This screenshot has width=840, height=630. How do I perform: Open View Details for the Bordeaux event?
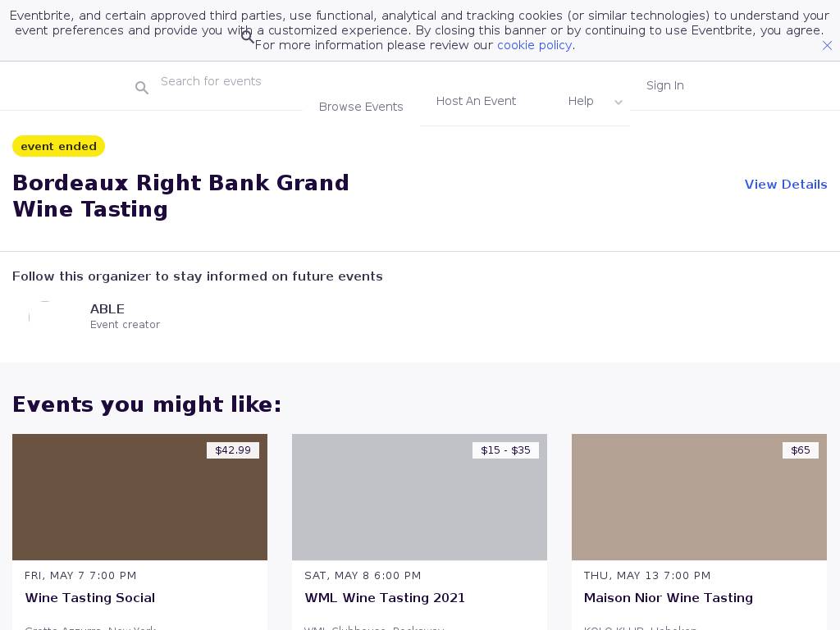[x=785, y=185]
